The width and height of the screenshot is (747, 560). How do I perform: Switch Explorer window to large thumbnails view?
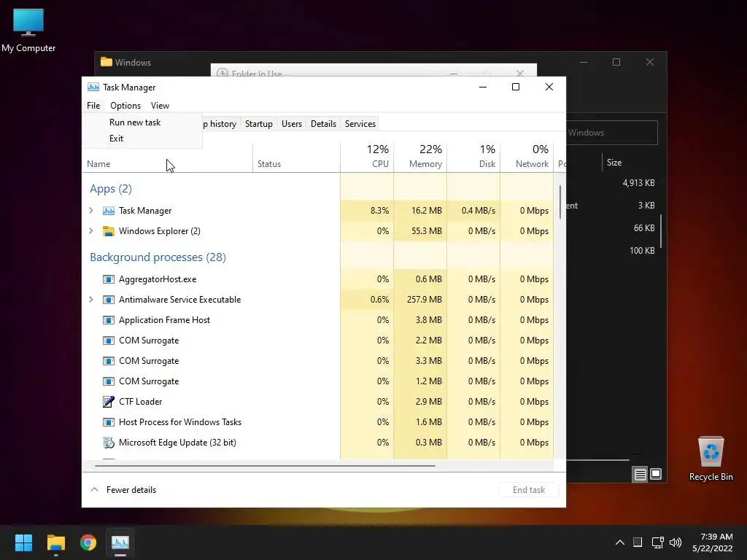click(x=656, y=474)
